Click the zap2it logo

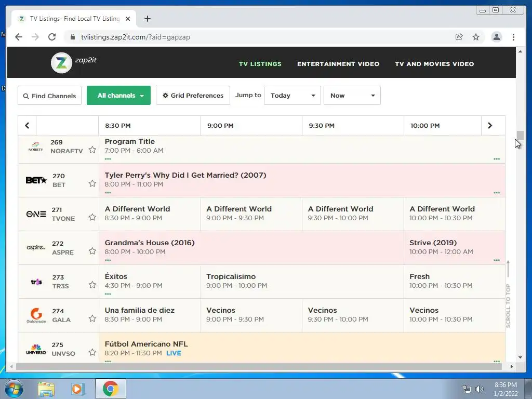click(x=74, y=62)
